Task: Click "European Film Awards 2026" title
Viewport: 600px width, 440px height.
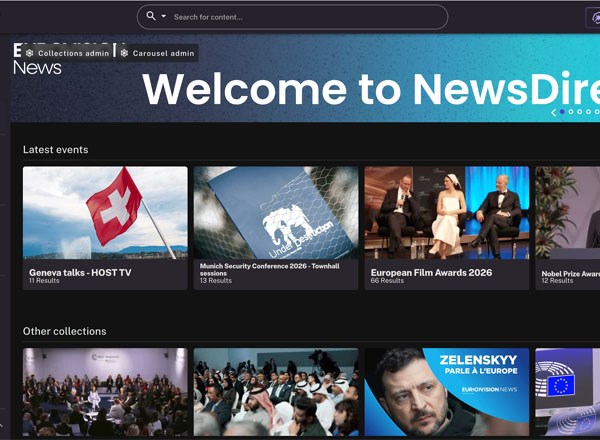Action: click(x=431, y=272)
